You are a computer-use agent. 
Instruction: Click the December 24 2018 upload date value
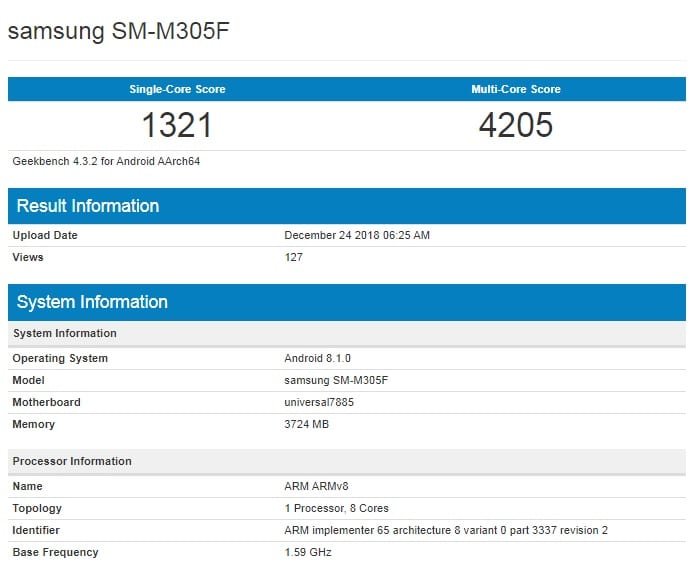[x=357, y=235]
